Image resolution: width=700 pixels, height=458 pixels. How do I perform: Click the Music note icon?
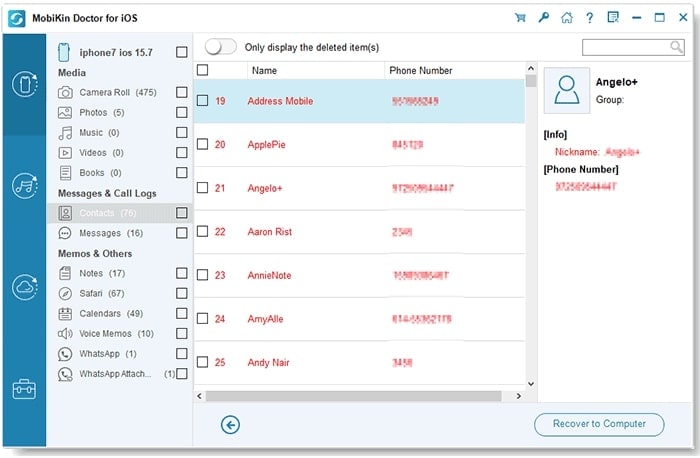(65, 133)
